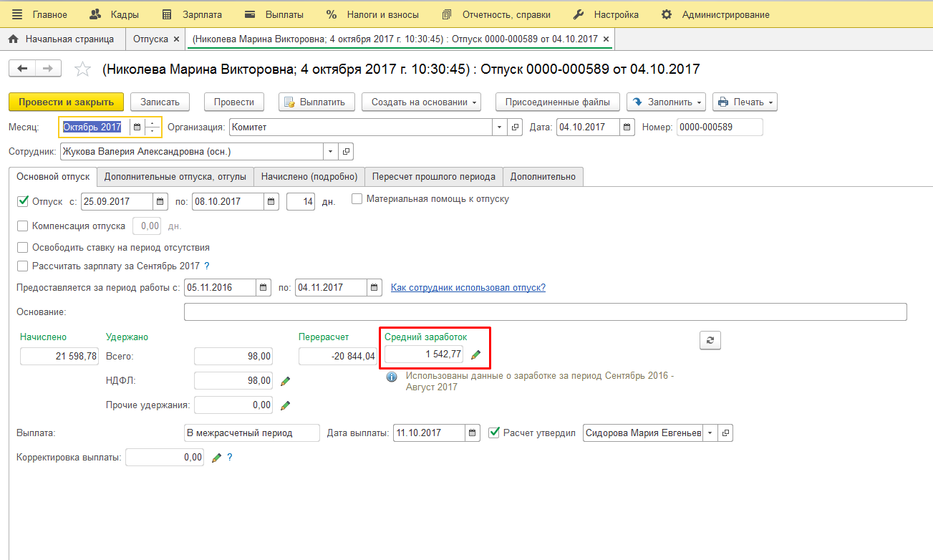
Task: Open the Сотрудник record via open icon
Action: 347,152
